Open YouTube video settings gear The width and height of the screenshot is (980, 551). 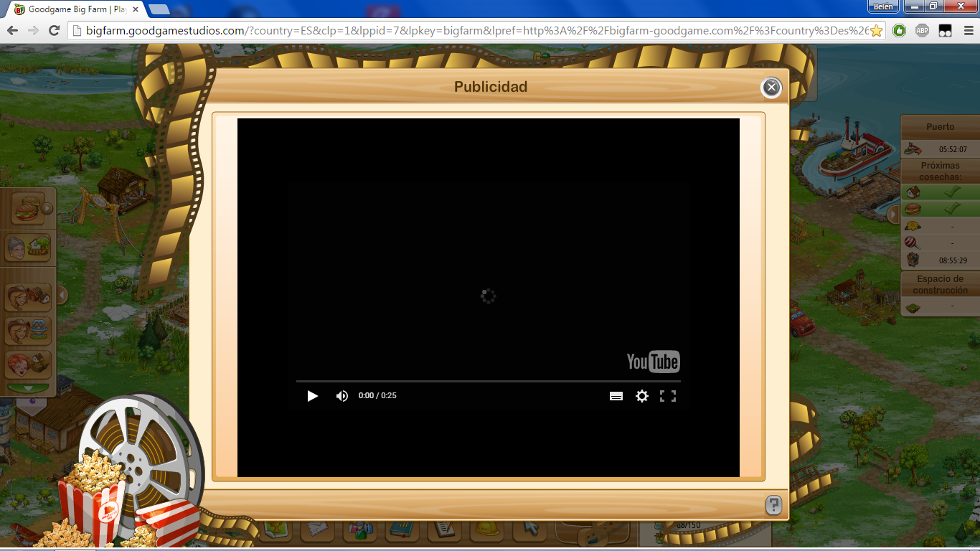tap(642, 396)
